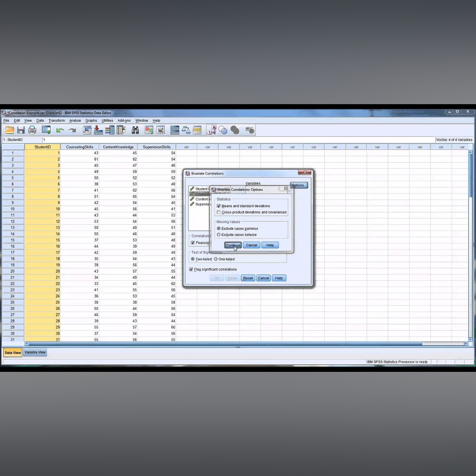Uncheck Flag significant correlations
The width and height of the screenshot is (476, 476).
pos(191,269)
